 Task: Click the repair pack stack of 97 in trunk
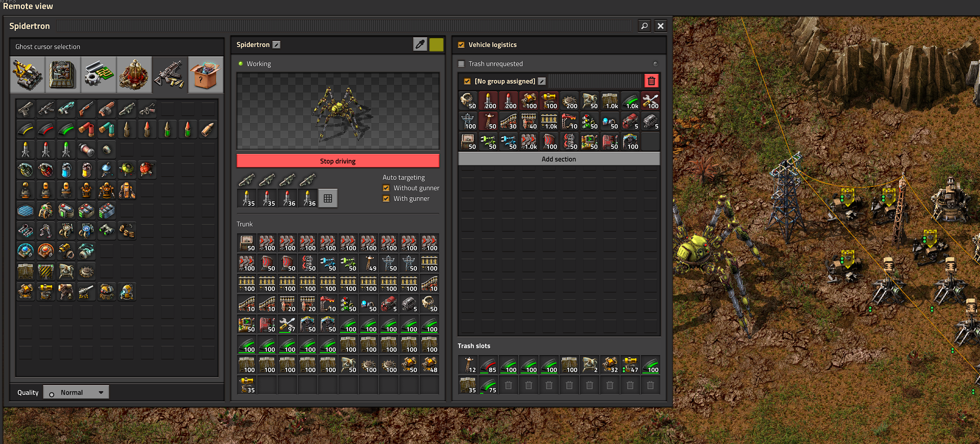287,324
